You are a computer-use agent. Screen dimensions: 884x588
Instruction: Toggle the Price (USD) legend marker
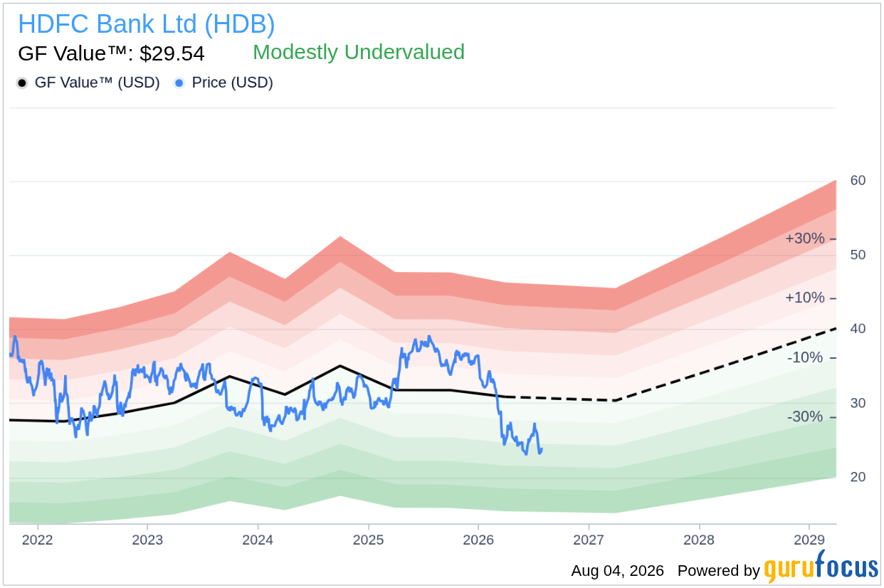(179, 83)
